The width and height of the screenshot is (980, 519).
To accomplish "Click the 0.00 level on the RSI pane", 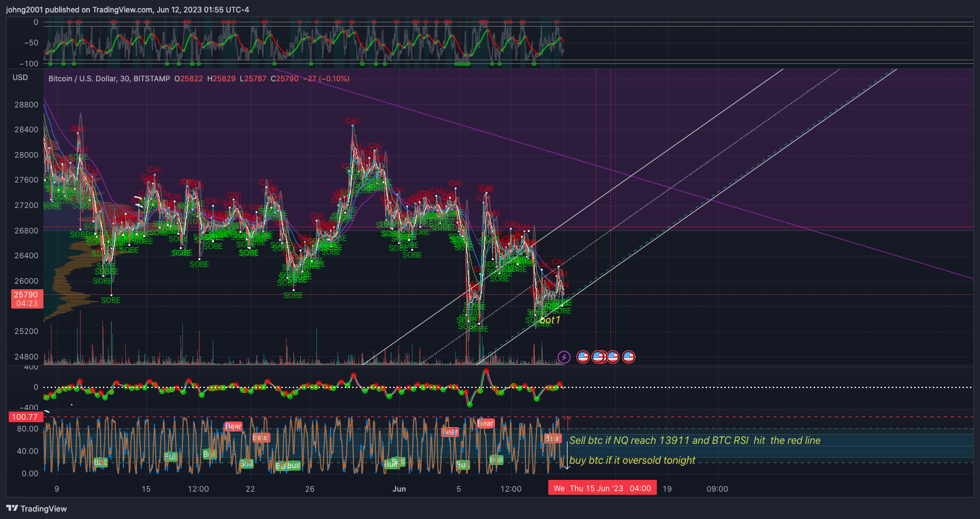I will pyautogui.click(x=30, y=474).
